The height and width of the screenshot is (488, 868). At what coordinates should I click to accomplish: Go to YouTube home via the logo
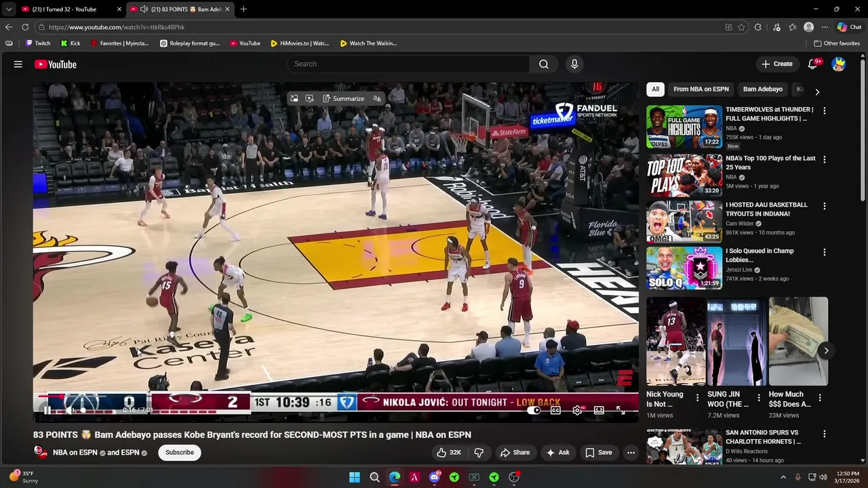pyautogui.click(x=56, y=64)
